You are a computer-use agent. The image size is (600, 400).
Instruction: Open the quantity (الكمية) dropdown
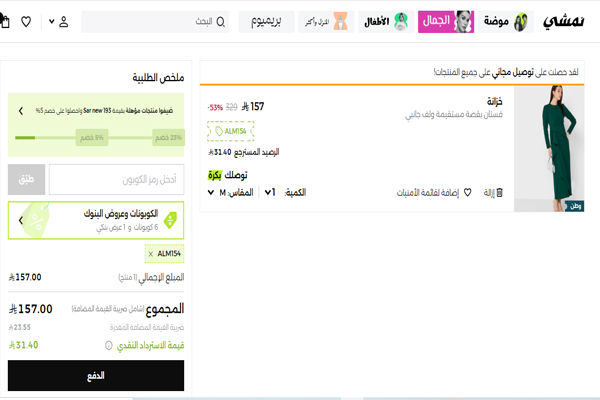pos(270,192)
